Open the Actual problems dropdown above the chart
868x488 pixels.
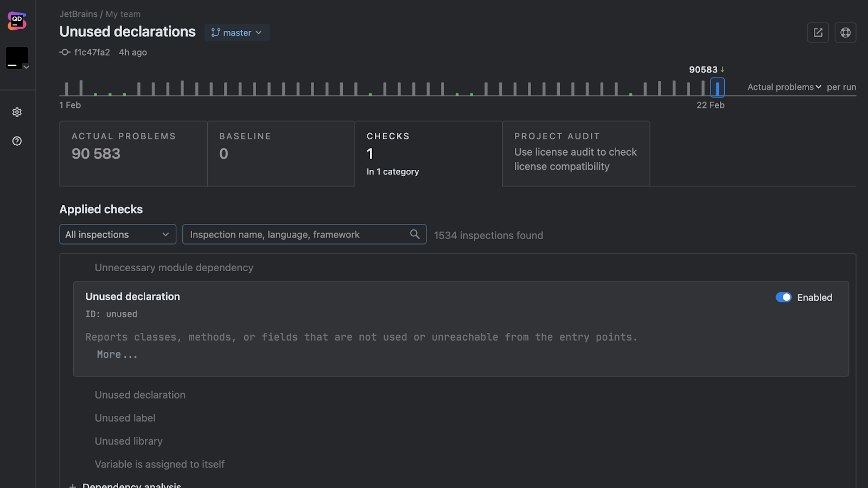tap(783, 87)
